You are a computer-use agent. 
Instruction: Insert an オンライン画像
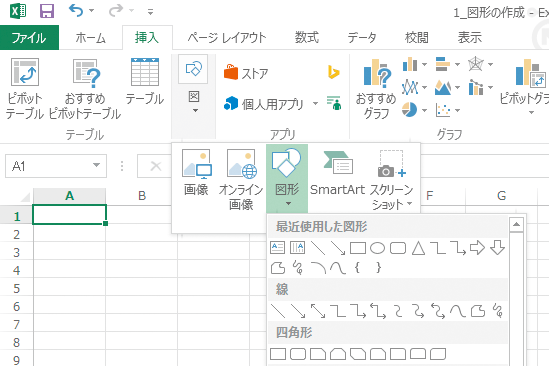coord(241,179)
